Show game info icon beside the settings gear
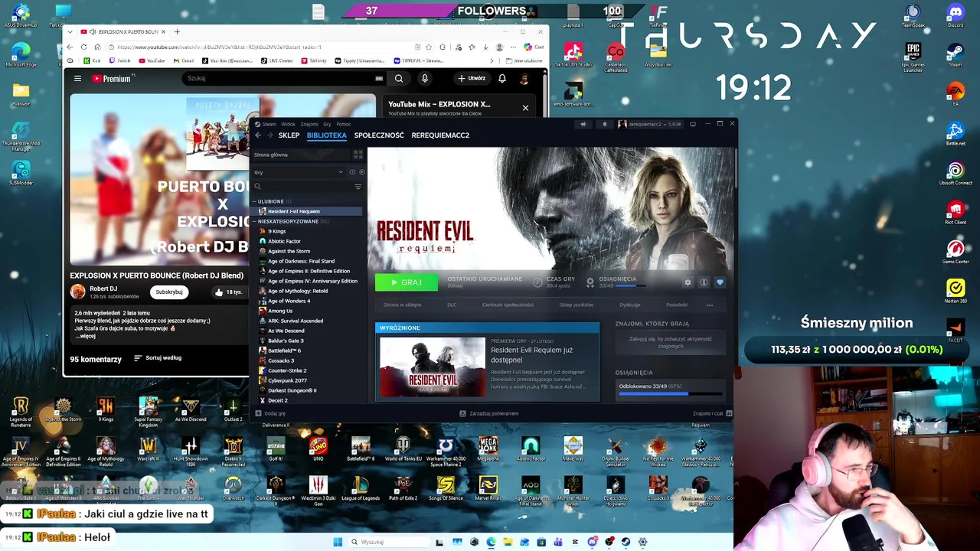The image size is (980, 551). (704, 282)
